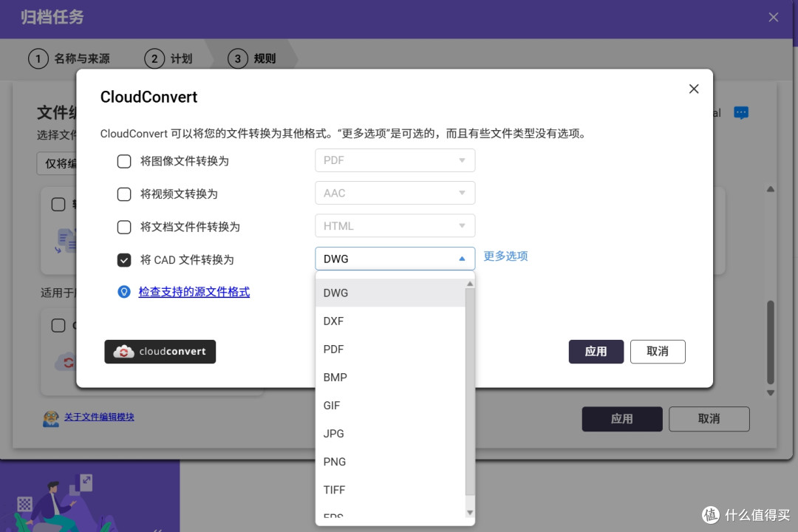Open the 仅将 dropdown in background window
Image resolution: width=798 pixels, height=532 pixels.
coord(56,163)
